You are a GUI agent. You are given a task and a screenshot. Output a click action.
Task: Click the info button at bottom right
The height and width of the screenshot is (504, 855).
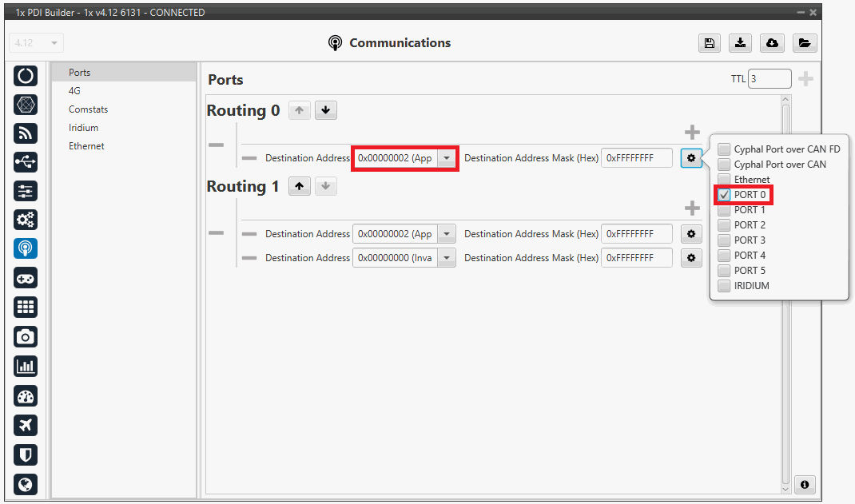coord(805,485)
